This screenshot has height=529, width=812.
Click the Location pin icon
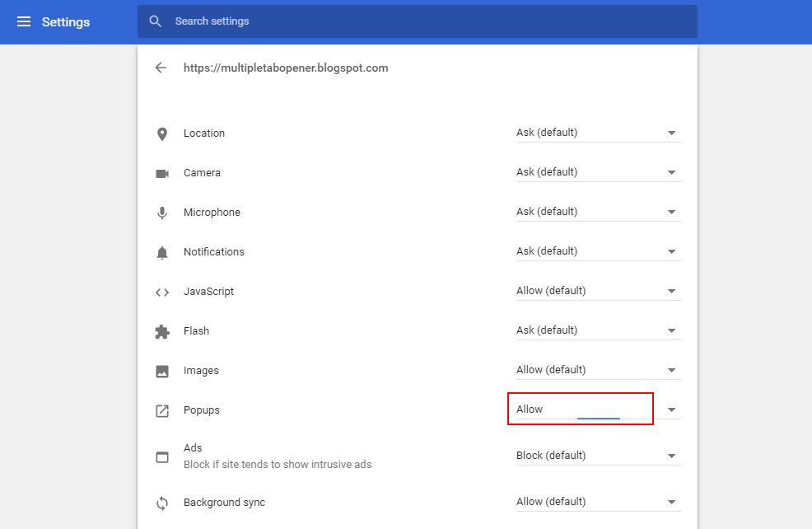pyautogui.click(x=162, y=133)
